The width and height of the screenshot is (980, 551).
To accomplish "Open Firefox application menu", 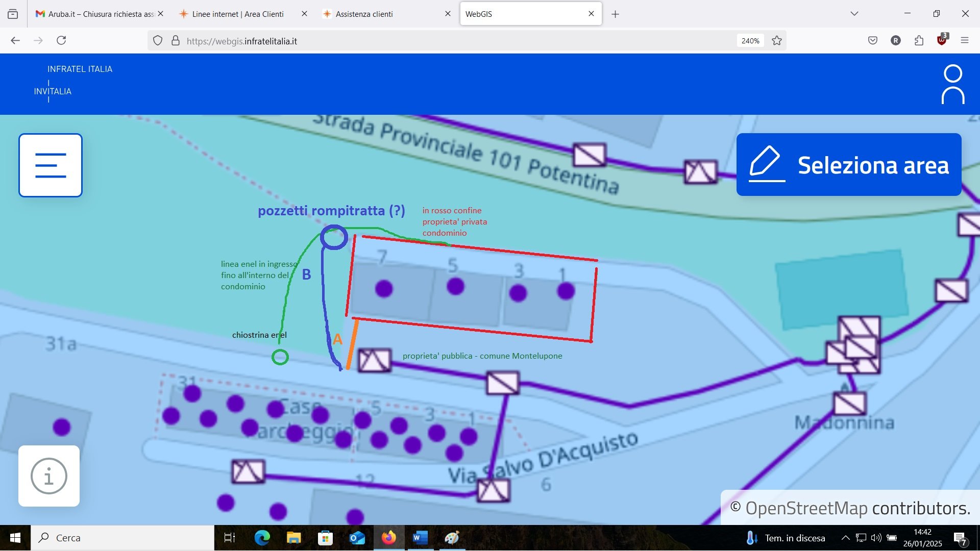I will tap(964, 41).
